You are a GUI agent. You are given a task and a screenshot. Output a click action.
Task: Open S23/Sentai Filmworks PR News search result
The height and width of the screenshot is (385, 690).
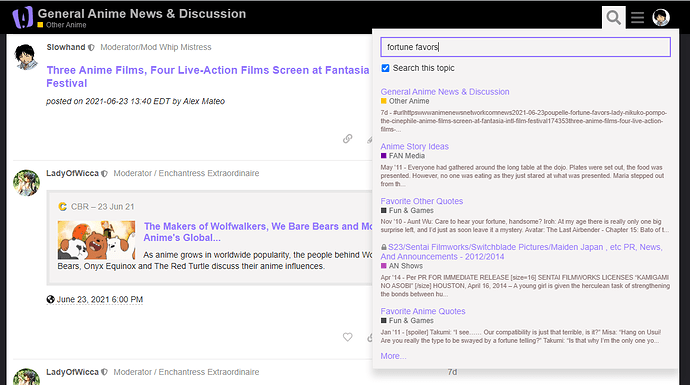tap(521, 252)
